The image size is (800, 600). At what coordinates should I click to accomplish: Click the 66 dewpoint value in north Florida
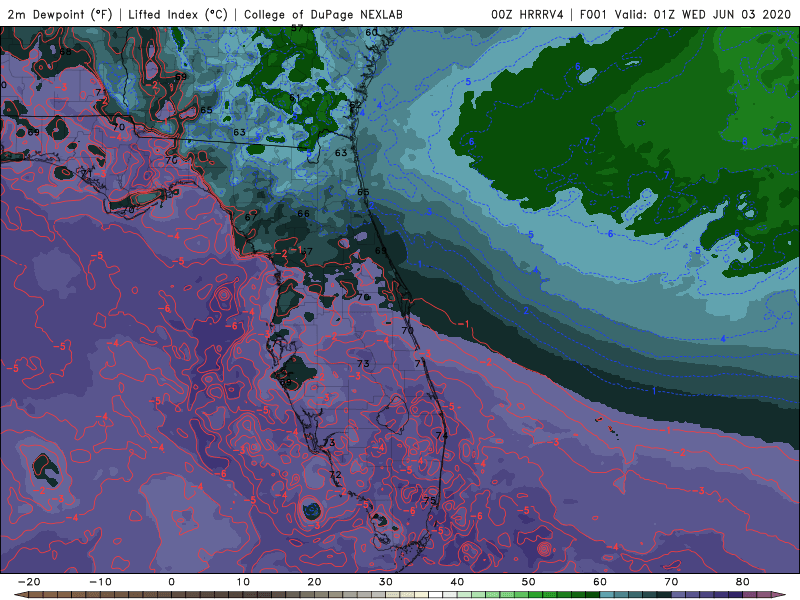coord(303,213)
